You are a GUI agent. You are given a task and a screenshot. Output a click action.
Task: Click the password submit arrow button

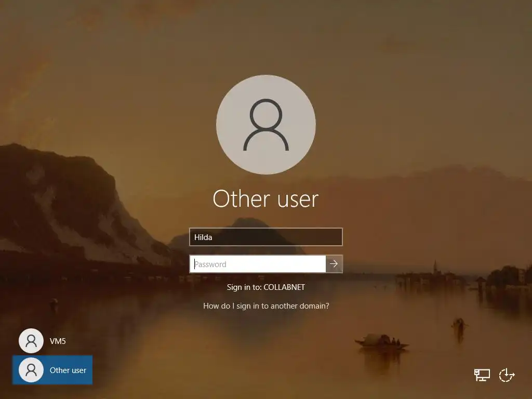tap(334, 264)
